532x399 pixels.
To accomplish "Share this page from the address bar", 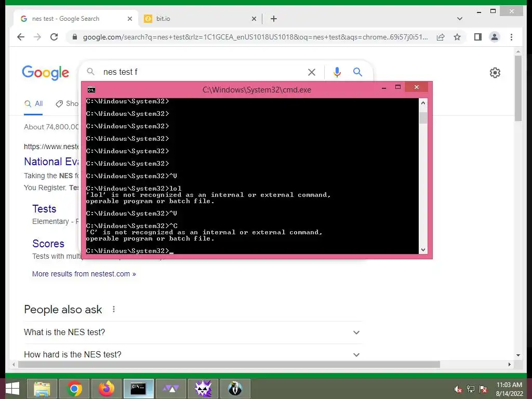I will 441,37.
